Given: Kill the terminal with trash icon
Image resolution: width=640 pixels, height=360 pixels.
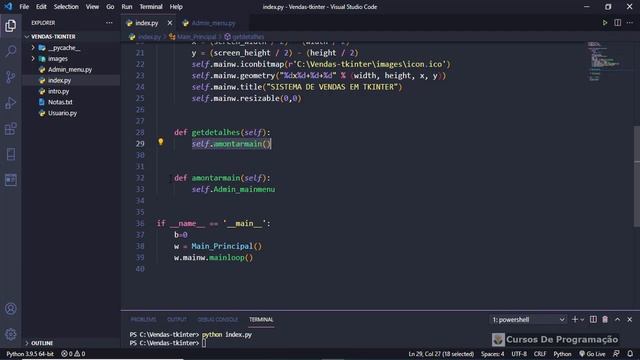Looking at the screenshot, I should [x=605, y=320].
